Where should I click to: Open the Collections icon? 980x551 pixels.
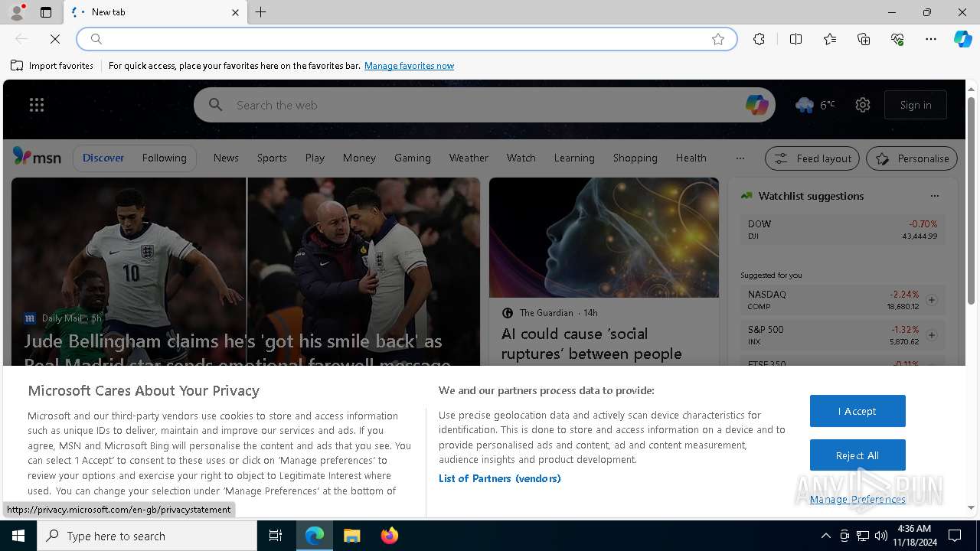pyautogui.click(x=864, y=39)
